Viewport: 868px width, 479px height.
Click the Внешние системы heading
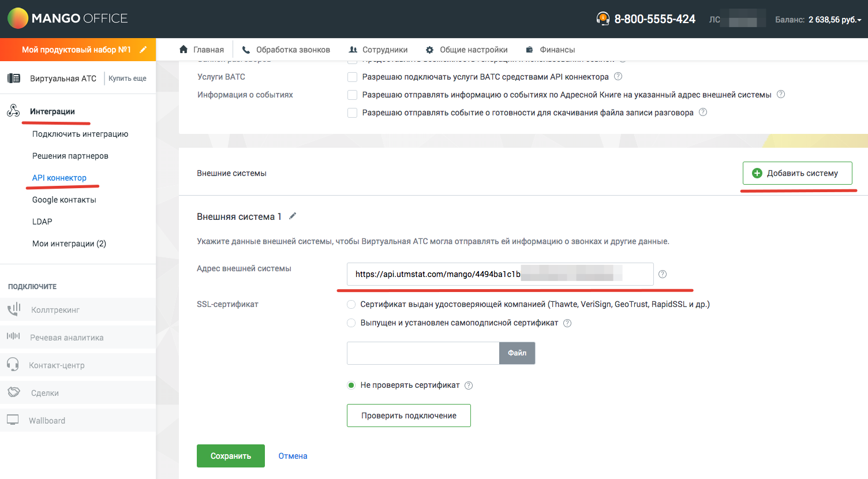point(231,173)
